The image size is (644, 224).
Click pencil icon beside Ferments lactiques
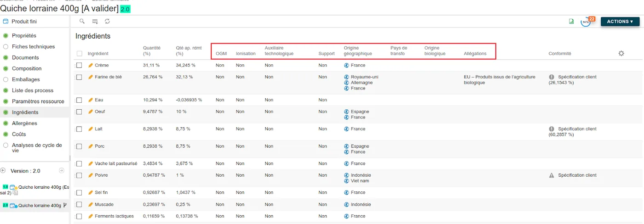pos(91,216)
